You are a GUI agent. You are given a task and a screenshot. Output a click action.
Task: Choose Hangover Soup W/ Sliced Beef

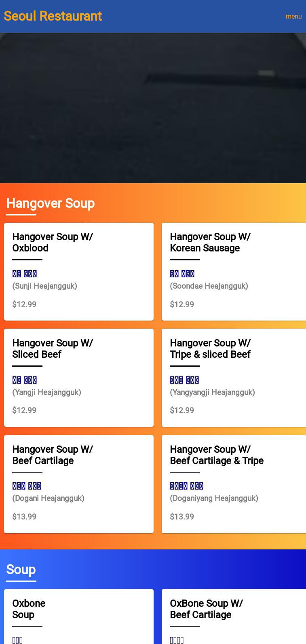pos(79,378)
